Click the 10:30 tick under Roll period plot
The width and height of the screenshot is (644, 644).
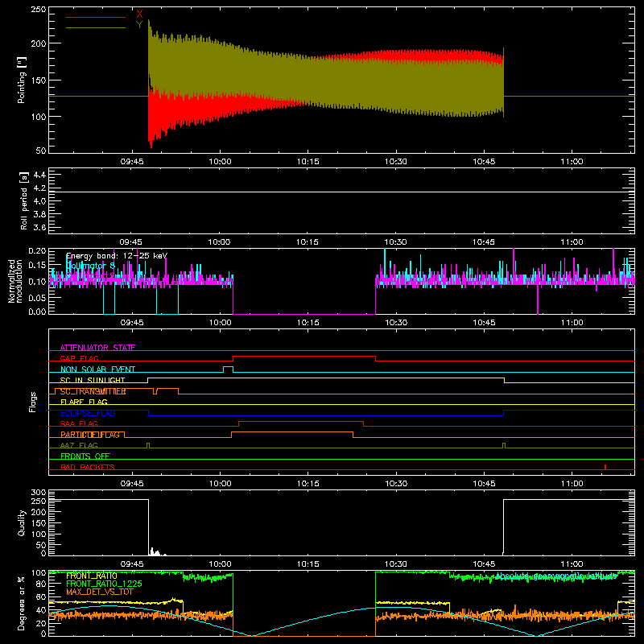click(x=395, y=242)
